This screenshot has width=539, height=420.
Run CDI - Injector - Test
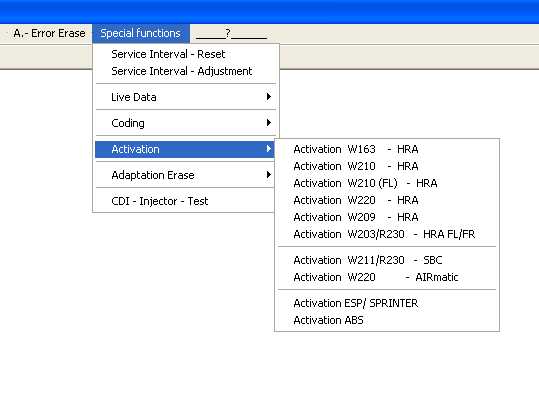(x=185, y=201)
